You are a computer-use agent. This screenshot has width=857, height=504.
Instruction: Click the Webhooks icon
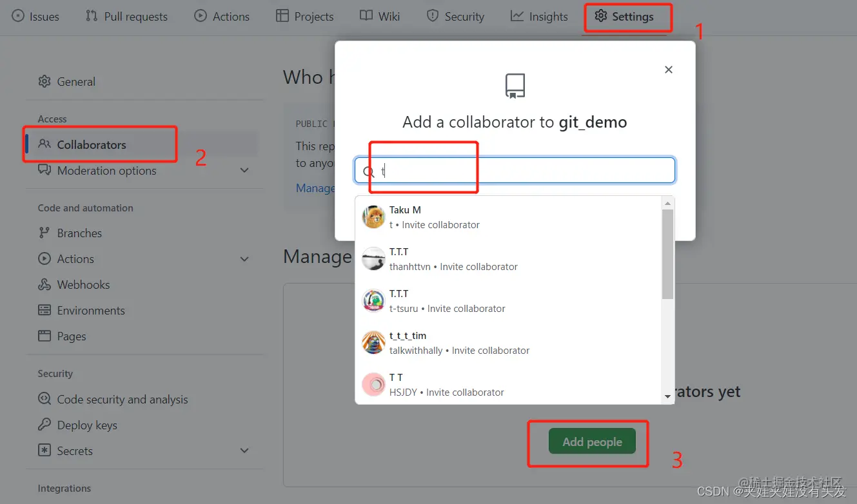tap(44, 285)
